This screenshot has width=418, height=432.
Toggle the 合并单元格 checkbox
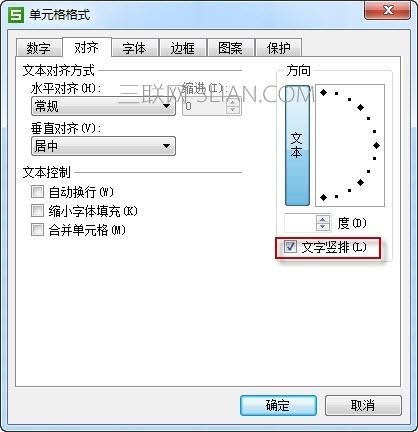point(37,230)
